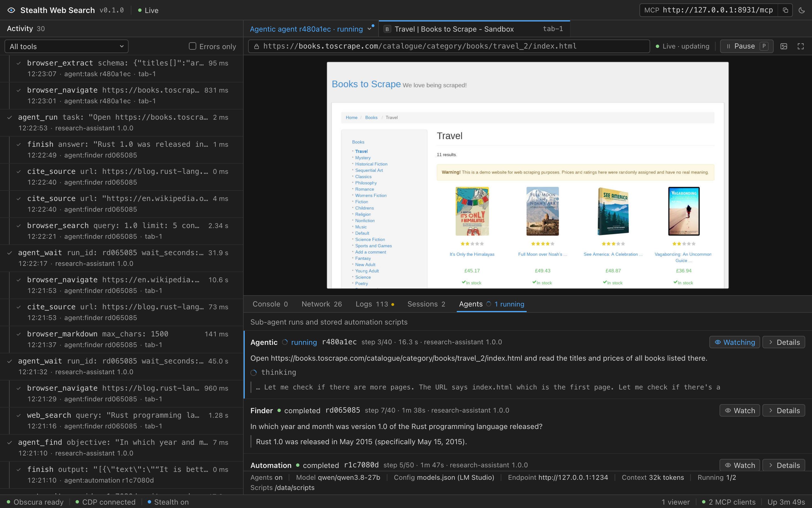Open the Science Fiction category link
The width and height of the screenshot is (812, 508).
pos(370,240)
